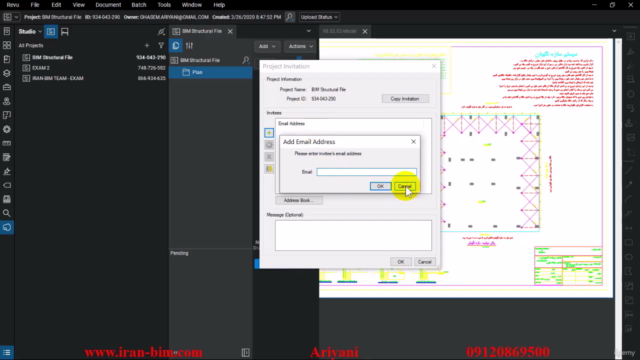The width and height of the screenshot is (640, 360).
Task: Click the Address Book... button
Action: click(x=299, y=200)
